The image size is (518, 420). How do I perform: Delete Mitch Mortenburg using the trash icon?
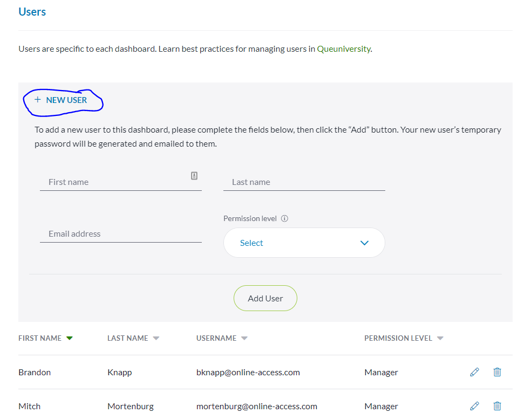[497, 406]
